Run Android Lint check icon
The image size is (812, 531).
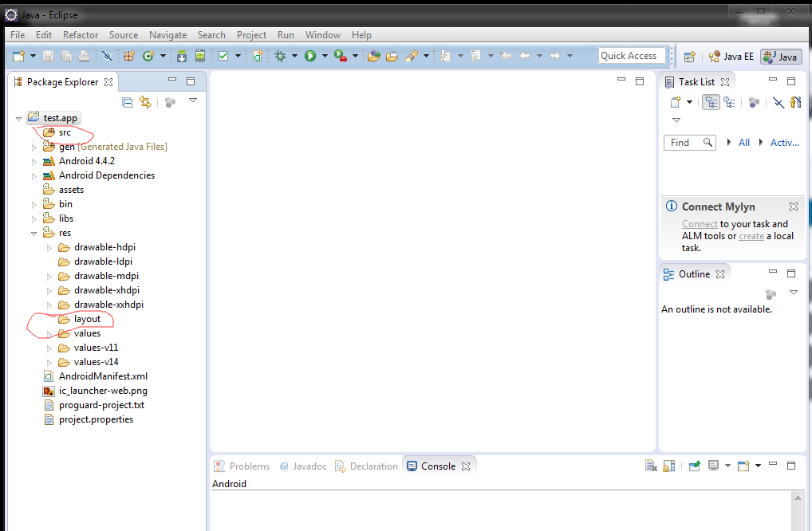point(223,56)
